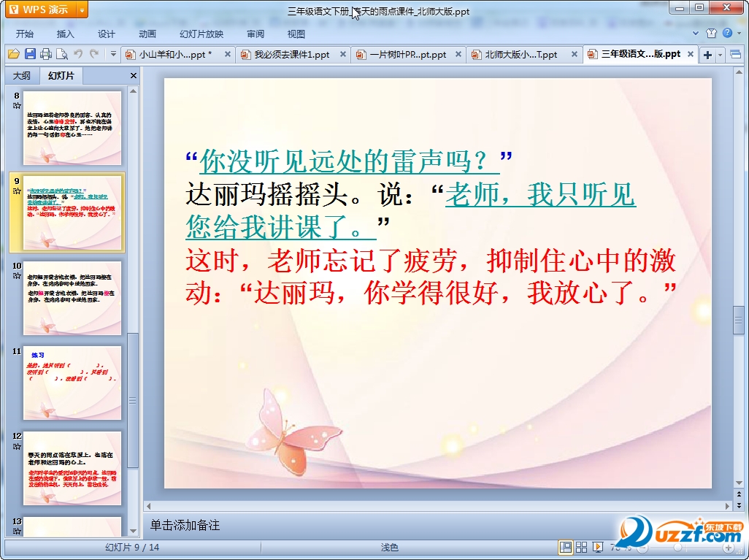The width and height of the screenshot is (749, 560).
Task: Click the slide editor vertical scroll up arrow
Action: coord(739,72)
